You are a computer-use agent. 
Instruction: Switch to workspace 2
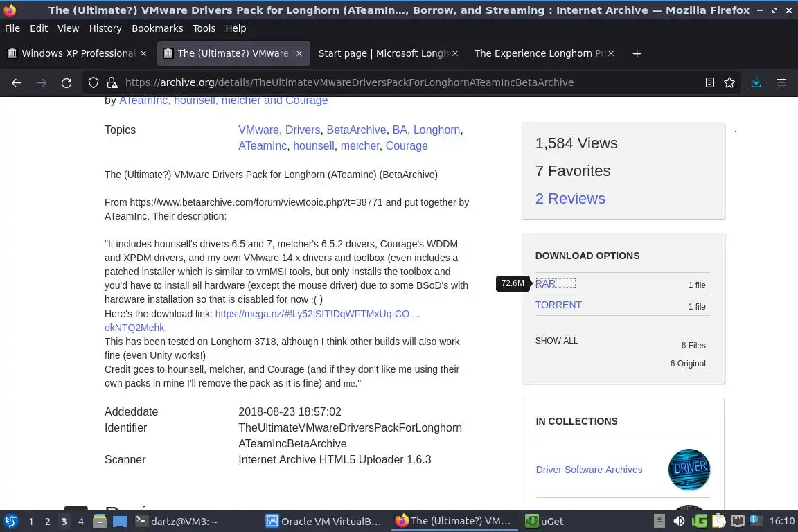pyautogui.click(x=47, y=522)
